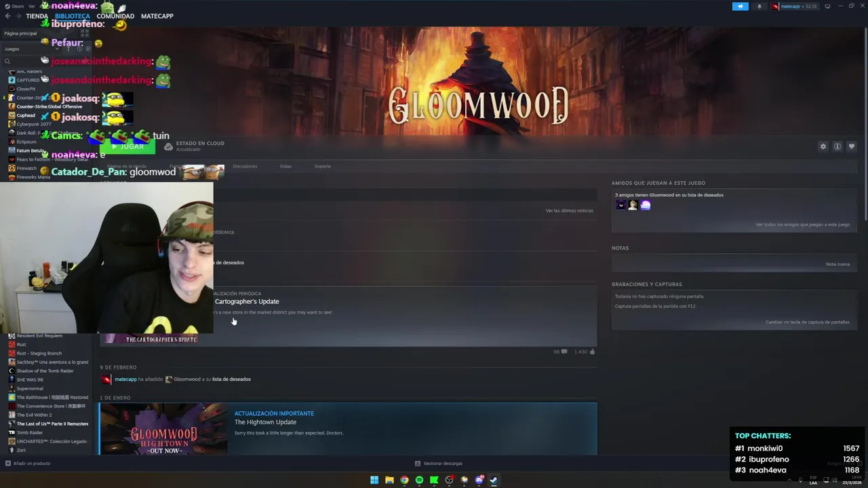Open the first friend's avatar wishlisting Gloomwood
This screenshot has width=868, height=488.
(620, 205)
